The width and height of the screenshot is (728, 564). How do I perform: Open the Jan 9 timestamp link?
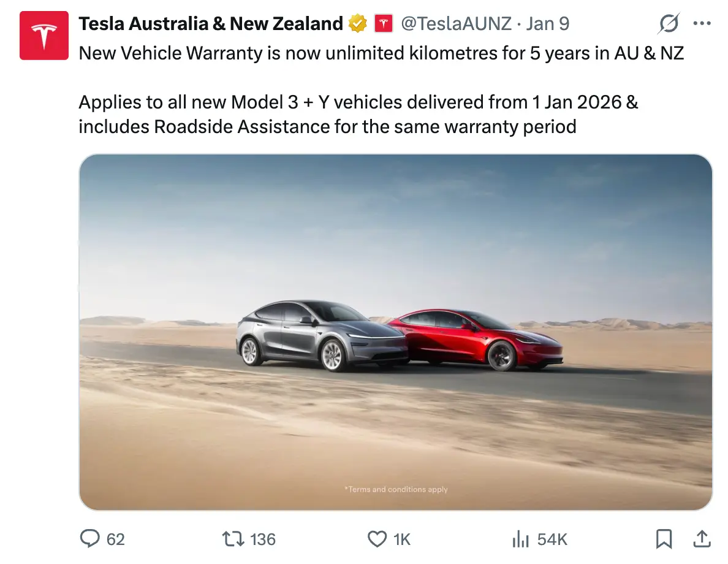(547, 24)
